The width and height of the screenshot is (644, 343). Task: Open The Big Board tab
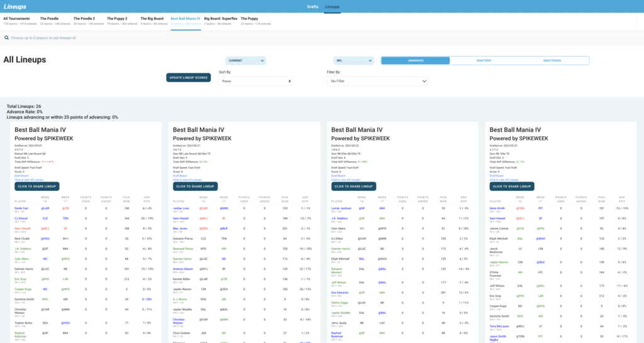click(153, 21)
